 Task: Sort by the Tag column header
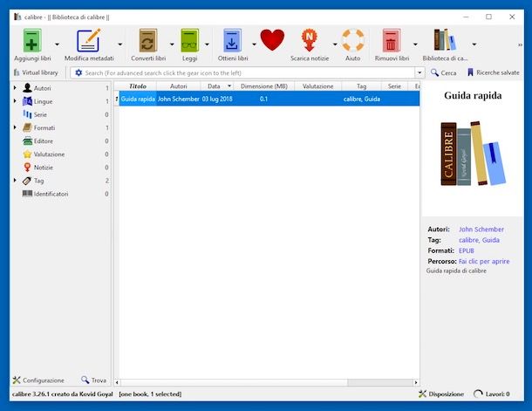[361, 86]
